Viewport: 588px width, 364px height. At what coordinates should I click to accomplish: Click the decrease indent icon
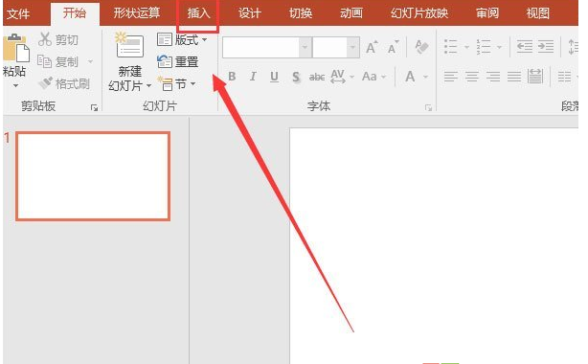(524, 47)
